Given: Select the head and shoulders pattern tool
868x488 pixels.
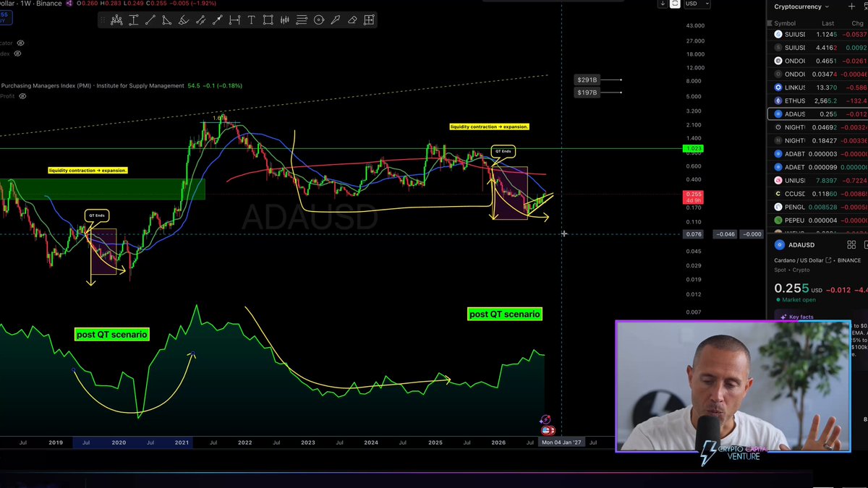Looking at the screenshot, I should (116, 20).
